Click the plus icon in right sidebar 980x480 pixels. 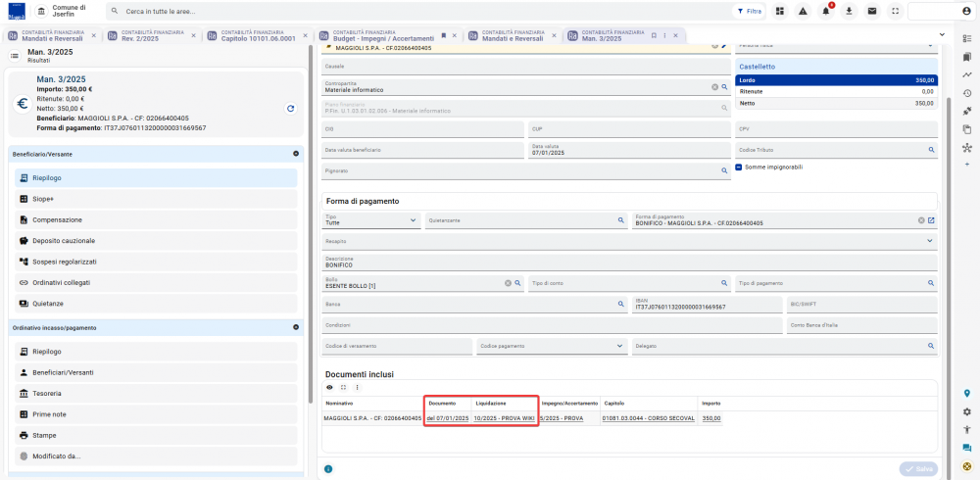(x=967, y=164)
